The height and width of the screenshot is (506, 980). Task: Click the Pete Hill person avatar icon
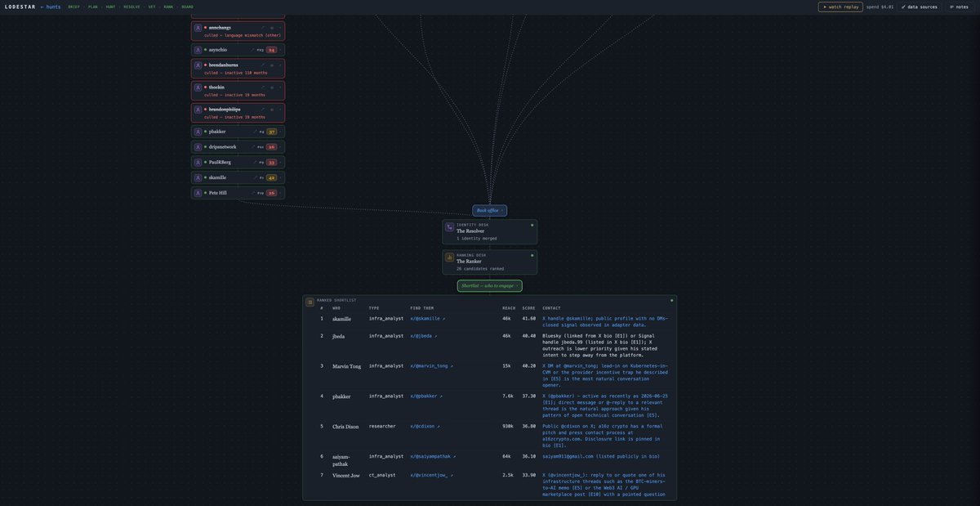coord(198,193)
